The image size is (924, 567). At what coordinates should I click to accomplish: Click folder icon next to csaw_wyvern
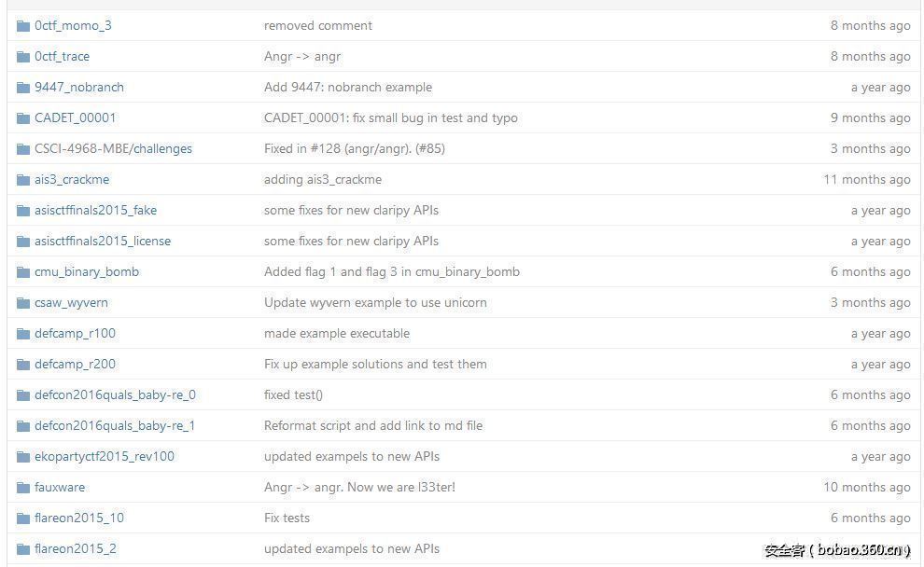[x=23, y=303]
